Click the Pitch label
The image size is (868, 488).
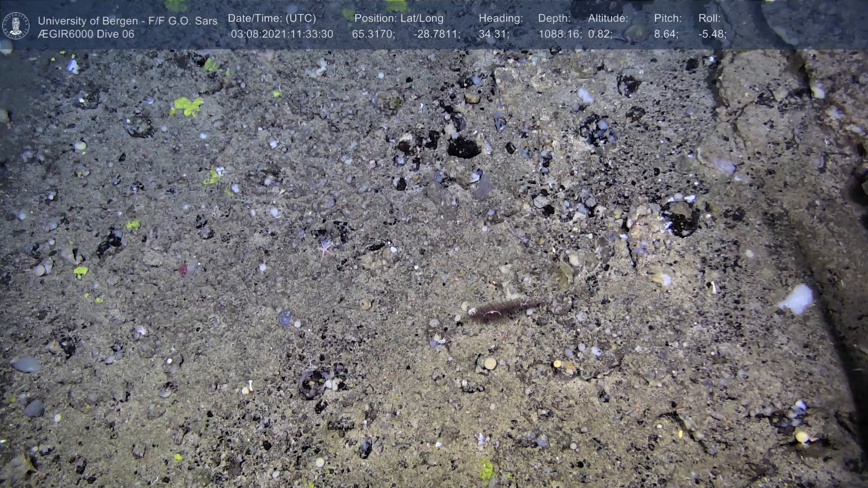[668, 19]
